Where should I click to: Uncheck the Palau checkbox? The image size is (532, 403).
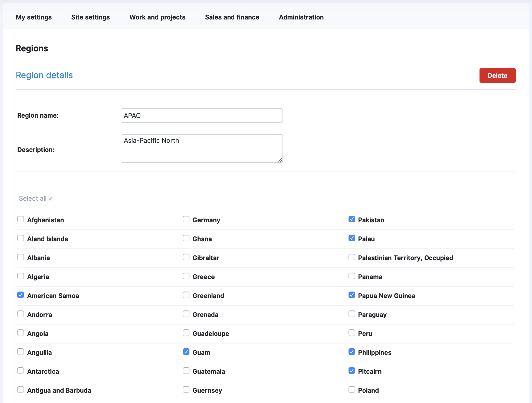coord(352,238)
